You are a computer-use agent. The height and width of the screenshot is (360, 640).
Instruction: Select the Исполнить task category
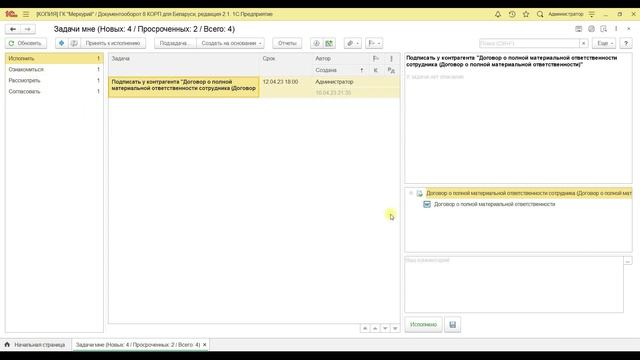(x=54, y=58)
